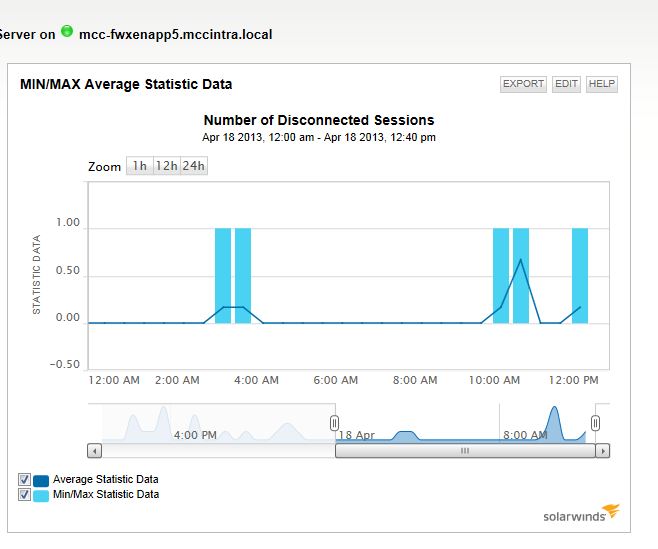Image resolution: width=658 pixels, height=549 pixels.
Task: Click right range handle in navigator
Action: click(x=595, y=423)
